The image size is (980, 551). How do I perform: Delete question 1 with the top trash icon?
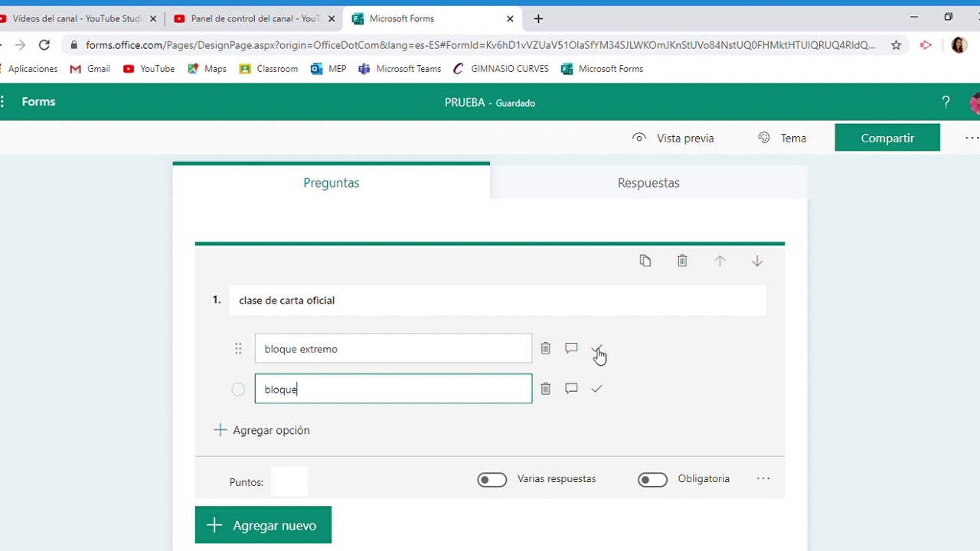[682, 261]
